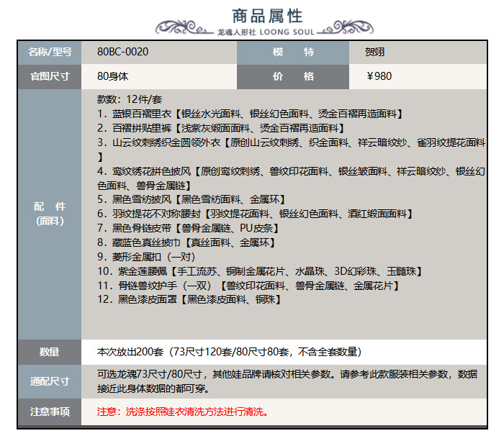Select the price ¥980
Screen dimensions: 504x441
click(379, 76)
